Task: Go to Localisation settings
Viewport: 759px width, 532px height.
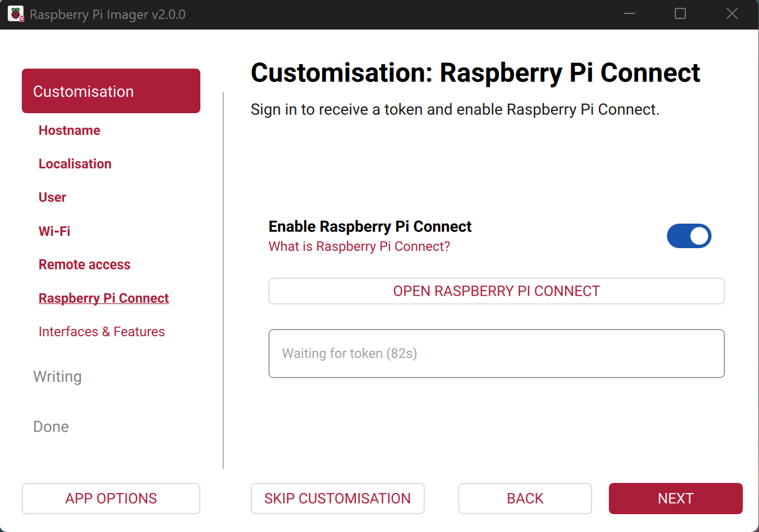Action: pos(75,163)
